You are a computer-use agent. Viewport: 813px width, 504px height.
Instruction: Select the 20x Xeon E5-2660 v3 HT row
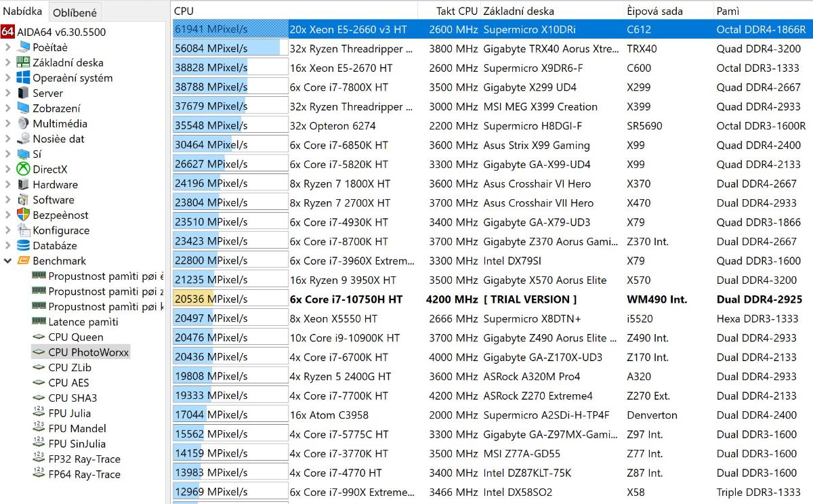point(348,29)
